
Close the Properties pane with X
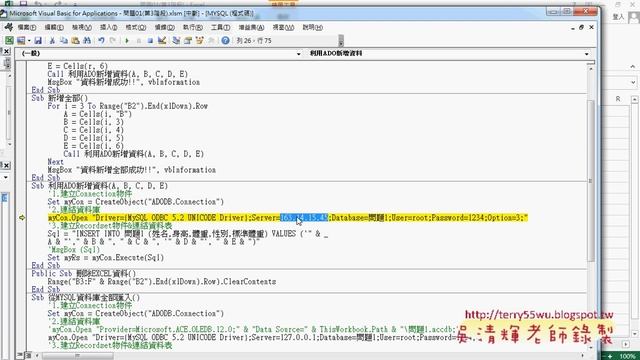coord(6,165)
